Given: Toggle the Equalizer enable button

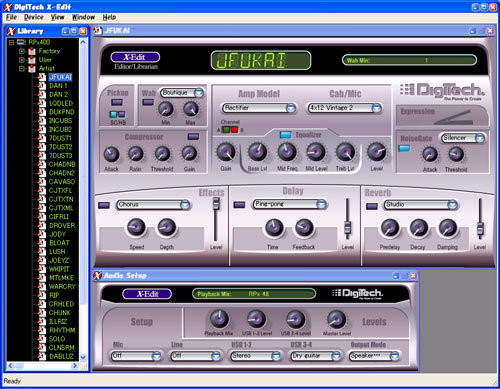Looking at the screenshot, I should click(x=285, y=135).
